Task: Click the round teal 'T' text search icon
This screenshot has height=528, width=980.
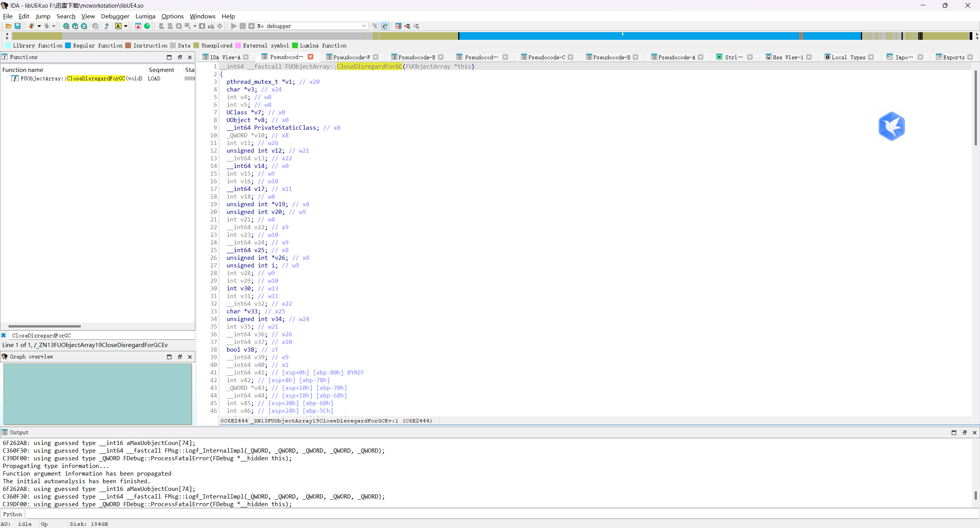Action: [75, 26]
